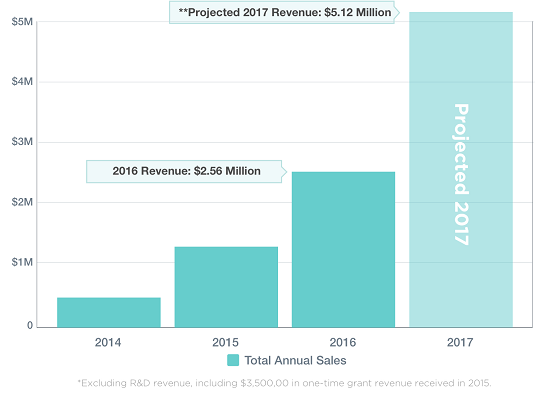Select the 2014 x-axis label

point(108,342)
